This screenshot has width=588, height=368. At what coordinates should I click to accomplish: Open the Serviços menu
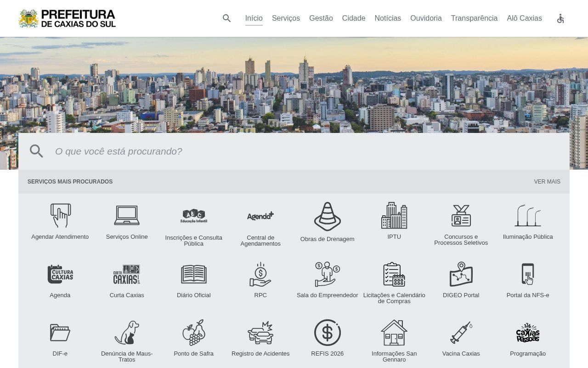coord(286,18)
